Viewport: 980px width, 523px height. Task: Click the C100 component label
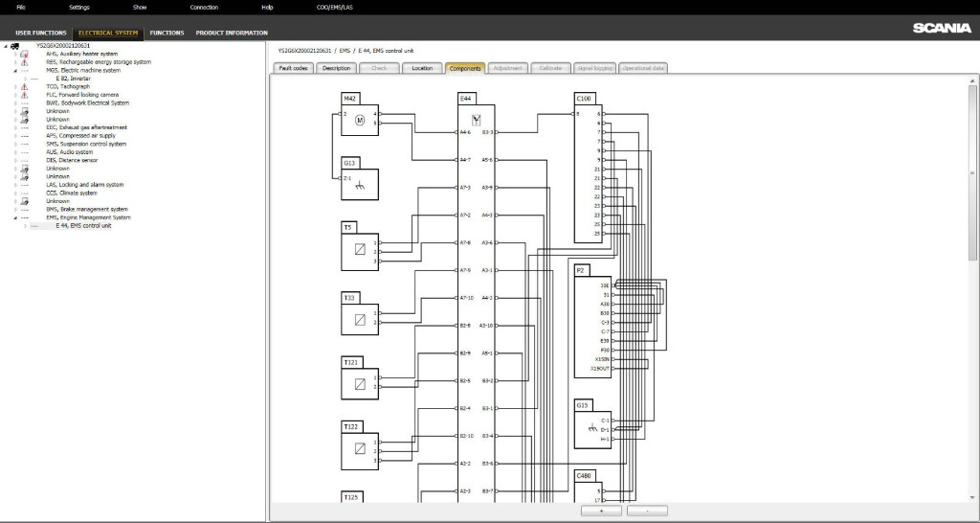(585, 99)
